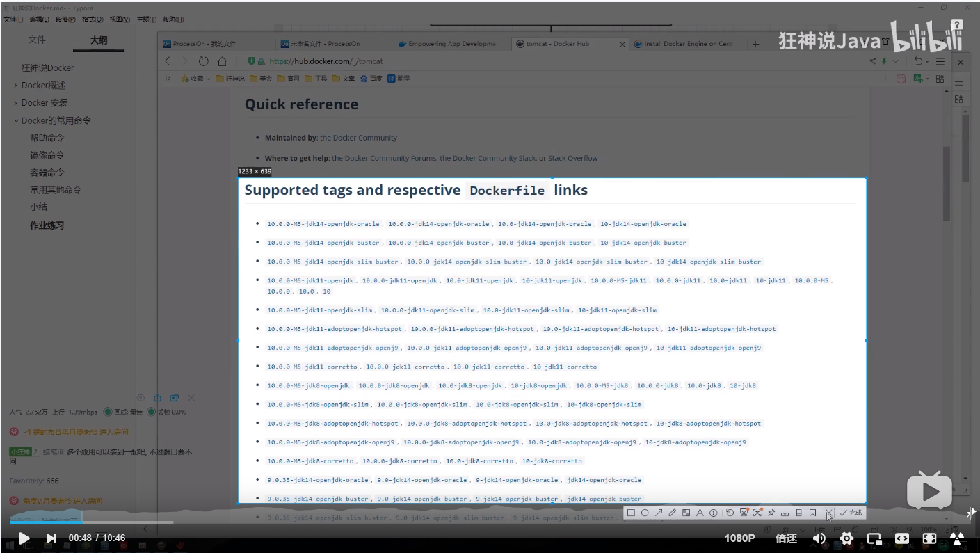Click browser refresh button
This screenshot has width=980, height=553.
(204, 61)
